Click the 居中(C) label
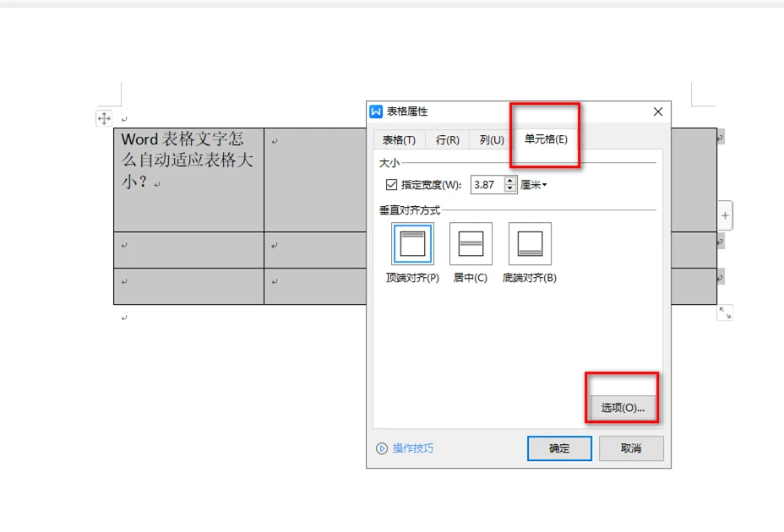 coord(471,278)
